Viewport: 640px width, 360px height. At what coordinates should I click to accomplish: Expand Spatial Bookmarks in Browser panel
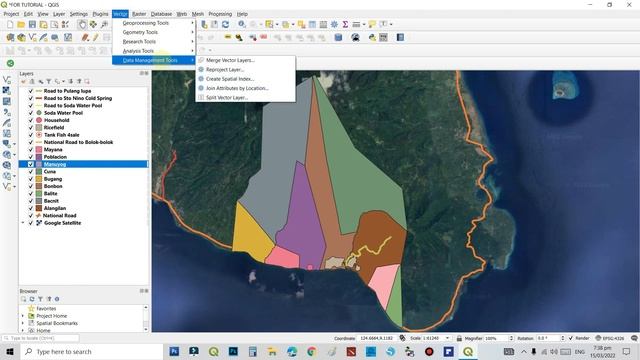[x=23, y=323]
